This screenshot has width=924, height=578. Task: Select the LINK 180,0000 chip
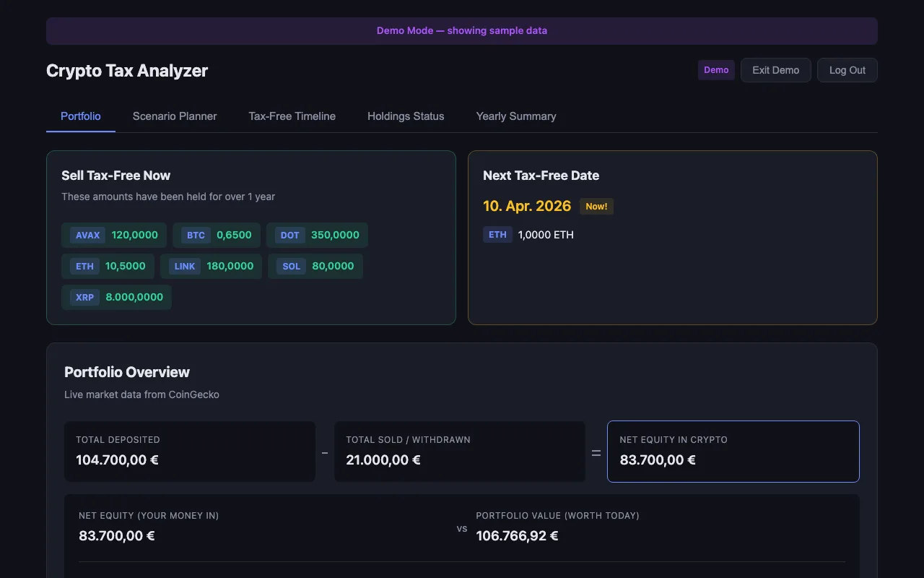(212, 266)
